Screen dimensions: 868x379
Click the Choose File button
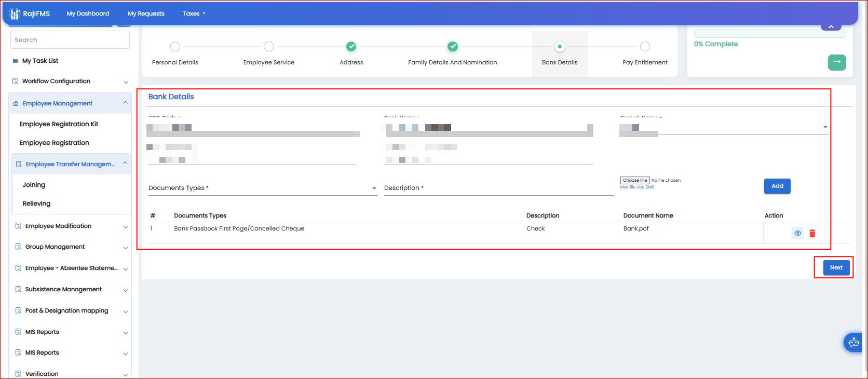click(x=635, y=180)
